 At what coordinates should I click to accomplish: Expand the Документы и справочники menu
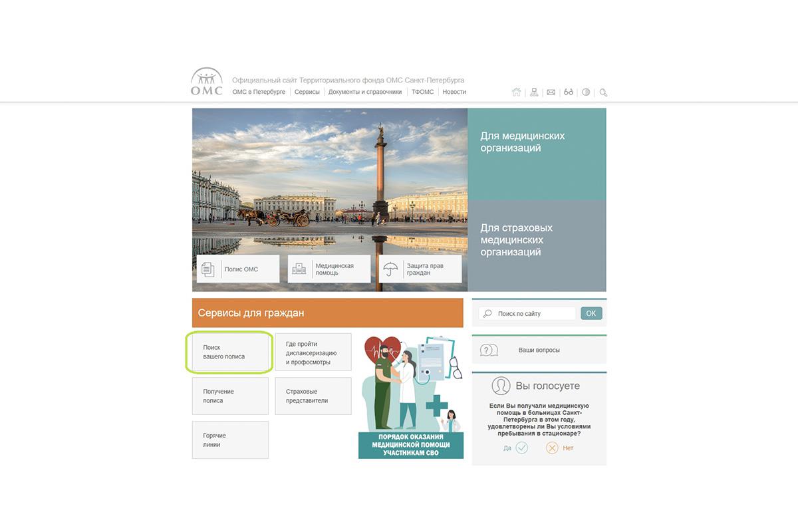click(364, 92)
